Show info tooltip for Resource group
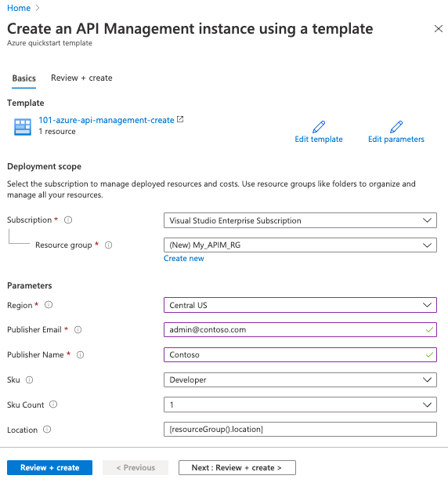Viewport: 448px width, 490px height. 108,245
